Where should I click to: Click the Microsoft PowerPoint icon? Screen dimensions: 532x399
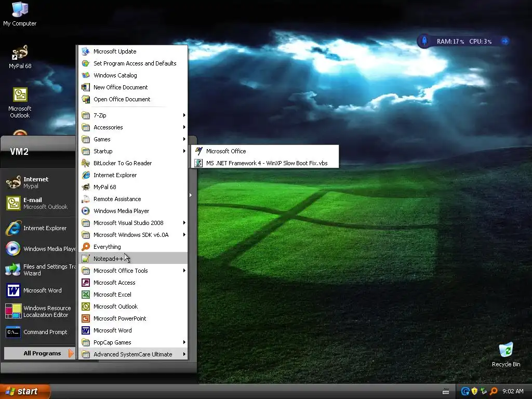point(86,318)
